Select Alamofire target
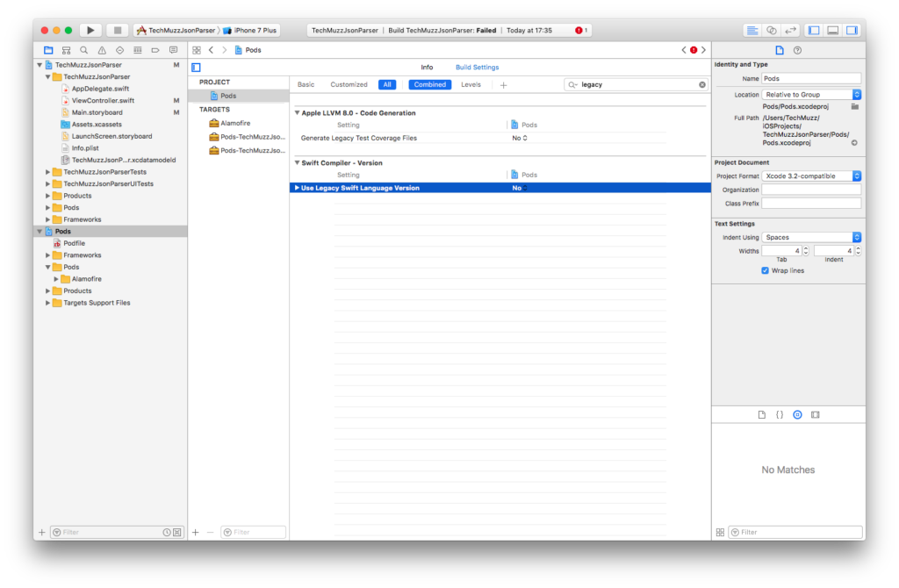Image resolution: width=899 pixels, height=588 pixels. [235, 123]
